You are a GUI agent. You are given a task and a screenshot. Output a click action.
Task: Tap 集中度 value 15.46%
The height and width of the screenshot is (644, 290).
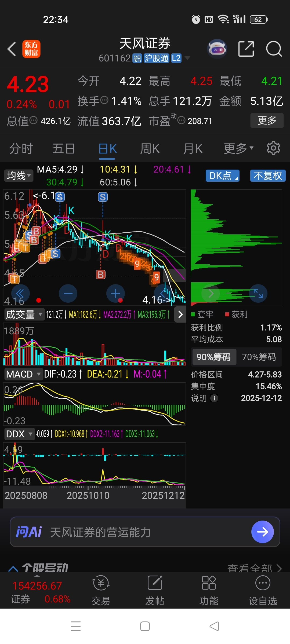click(269, 386)
